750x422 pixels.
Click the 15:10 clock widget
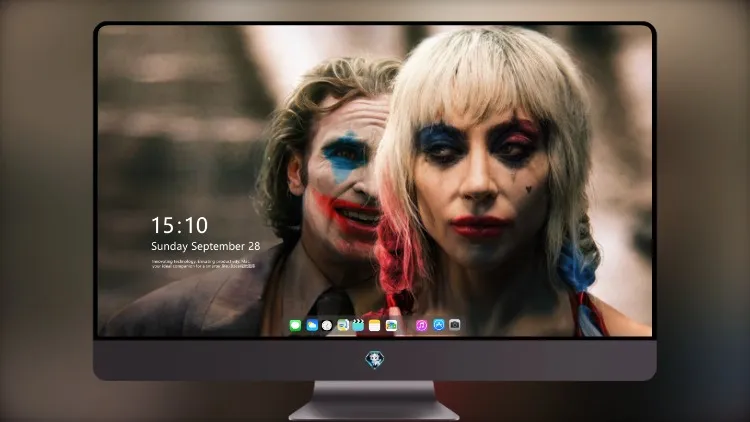(179, 225)
